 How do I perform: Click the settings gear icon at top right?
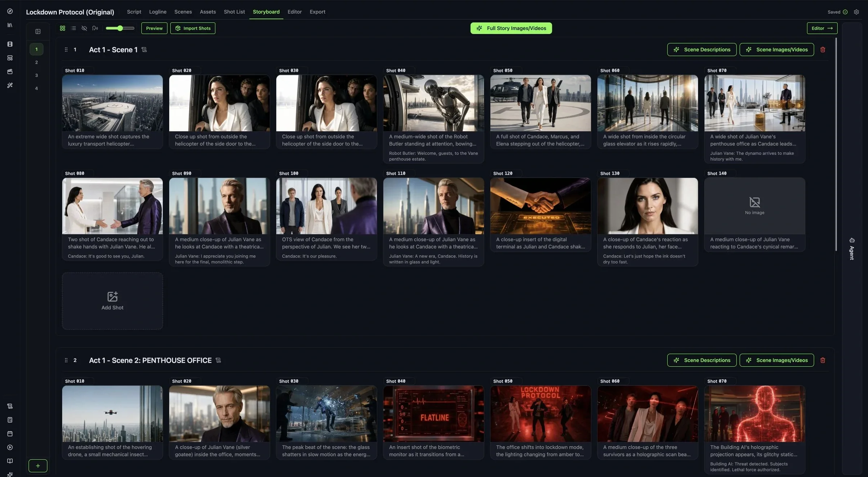[x=856, y=12]
